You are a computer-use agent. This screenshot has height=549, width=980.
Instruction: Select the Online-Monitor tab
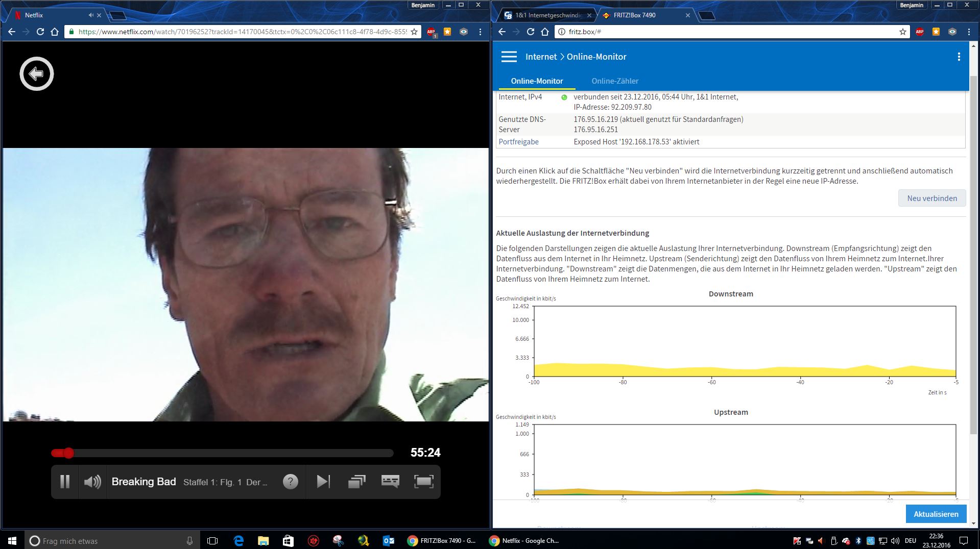click(537, 81)
